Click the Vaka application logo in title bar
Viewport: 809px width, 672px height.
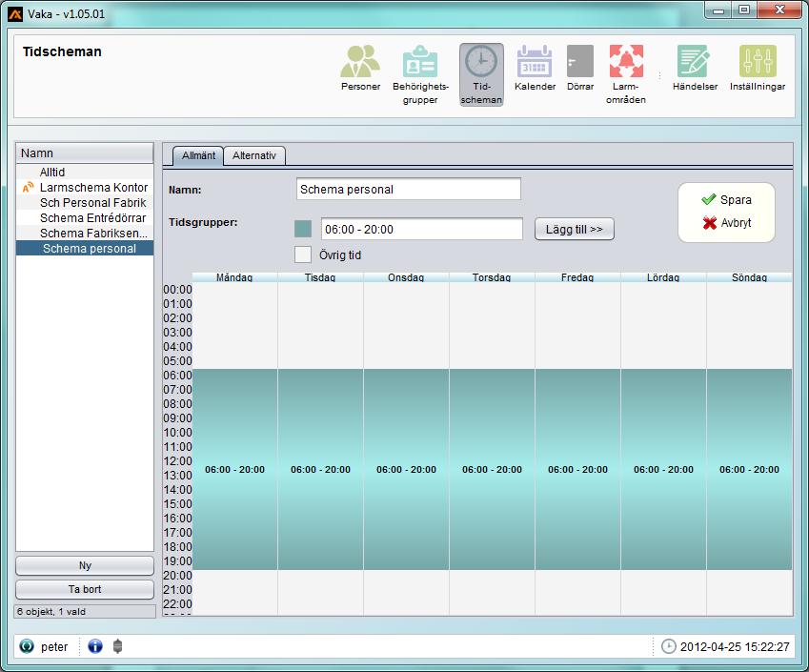(15, 14)
